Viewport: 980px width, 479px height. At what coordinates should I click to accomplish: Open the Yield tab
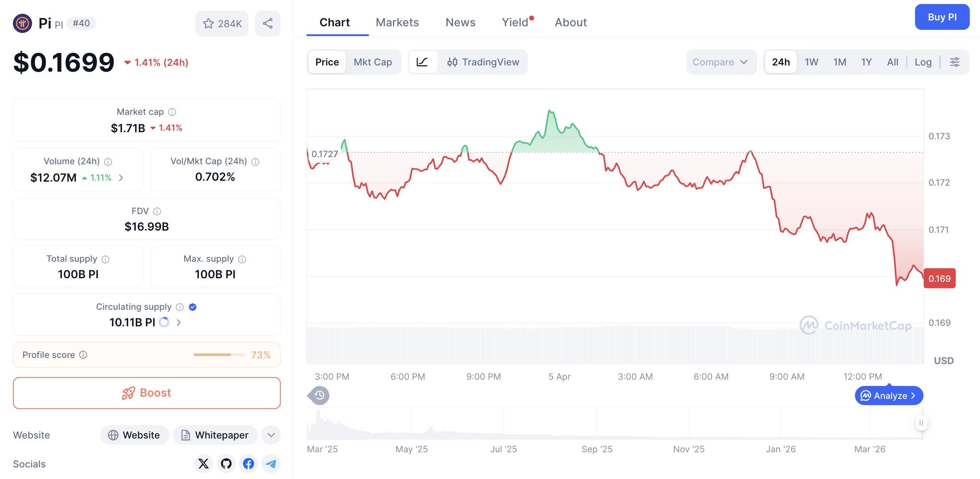click(x=515, y=22)
